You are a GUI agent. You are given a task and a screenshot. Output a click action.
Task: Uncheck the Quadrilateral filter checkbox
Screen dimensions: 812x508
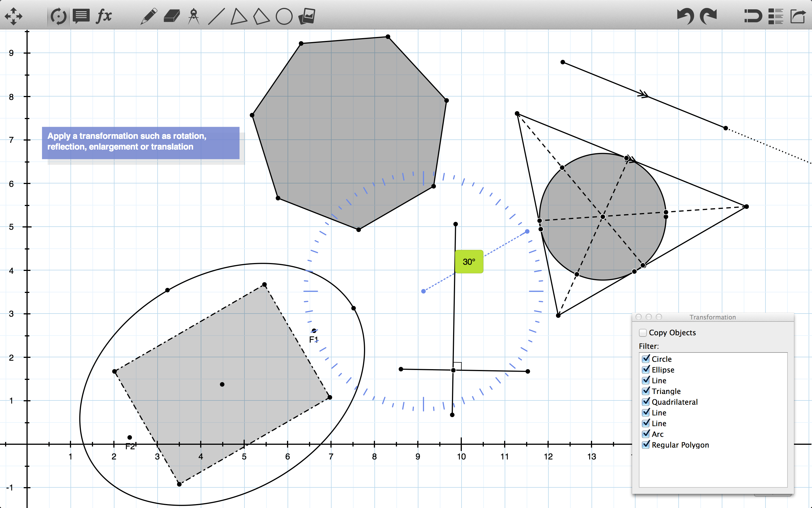646,402
